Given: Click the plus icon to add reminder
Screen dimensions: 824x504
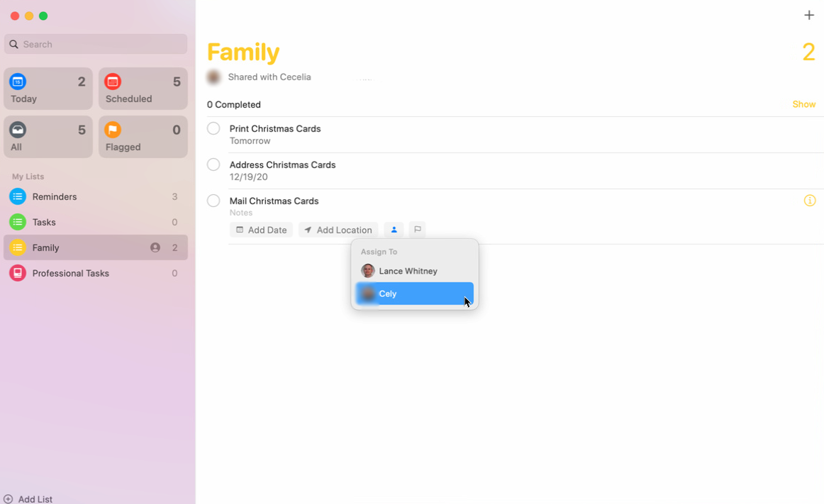Looking at the screenshot, I should pos(808,15).
